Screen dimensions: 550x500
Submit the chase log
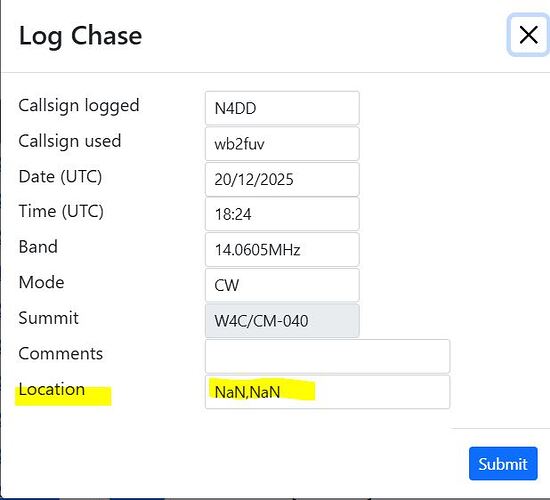click(503, 464)
